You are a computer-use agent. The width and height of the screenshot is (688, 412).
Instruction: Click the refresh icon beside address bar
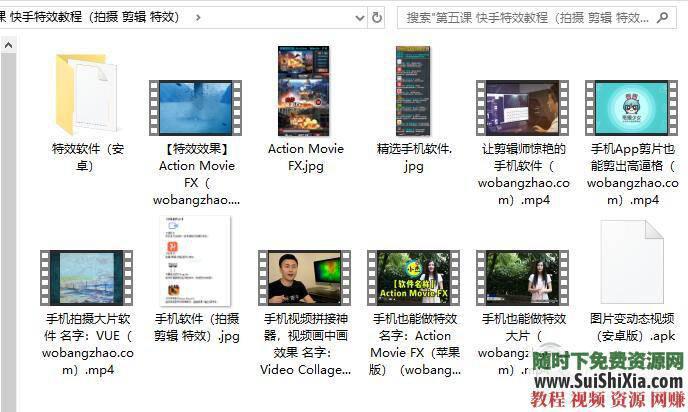click(376, 18)
